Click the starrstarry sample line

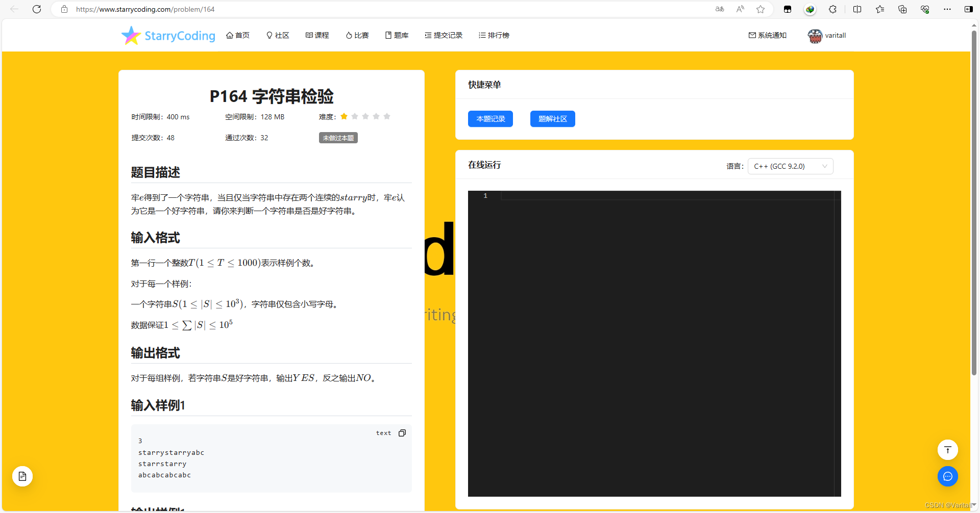pos(162,464)
